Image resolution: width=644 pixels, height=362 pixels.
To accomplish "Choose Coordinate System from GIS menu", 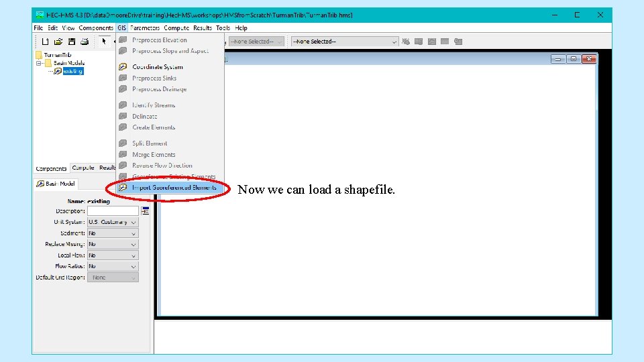I will [x=170, y=67].
